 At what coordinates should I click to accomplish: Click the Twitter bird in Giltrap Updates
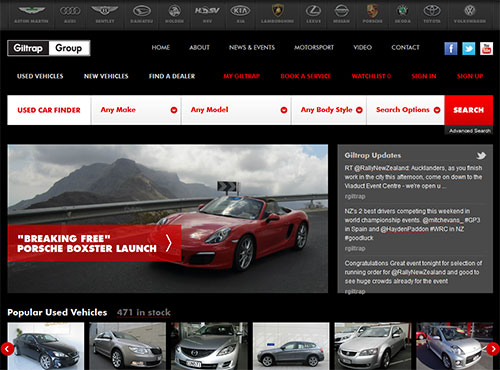coord(481,155)
